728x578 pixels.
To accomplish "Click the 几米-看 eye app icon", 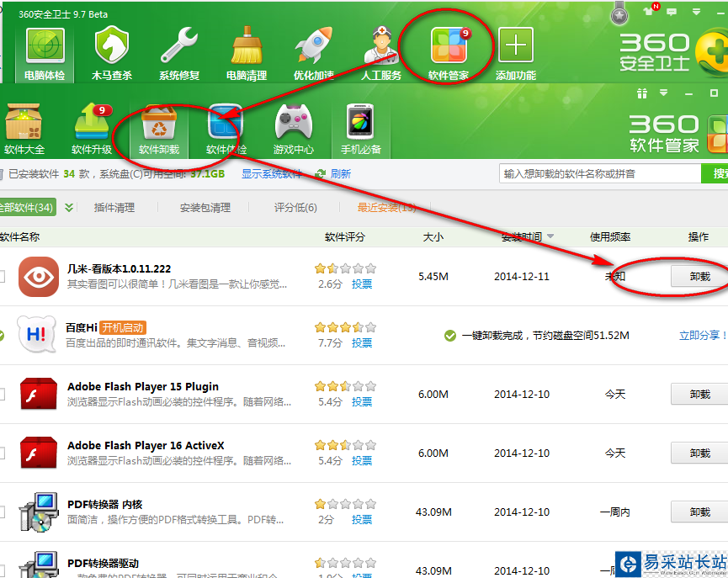I will click(x=39, y=277).
